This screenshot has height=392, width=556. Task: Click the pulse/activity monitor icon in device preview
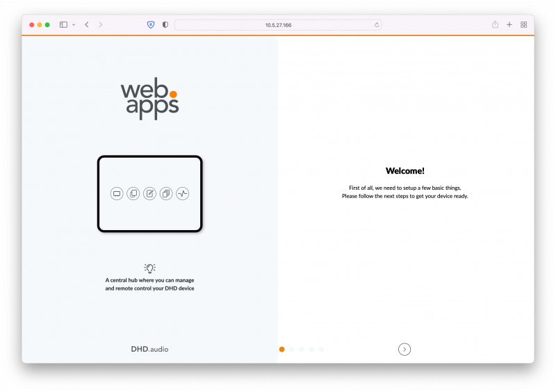183,193
